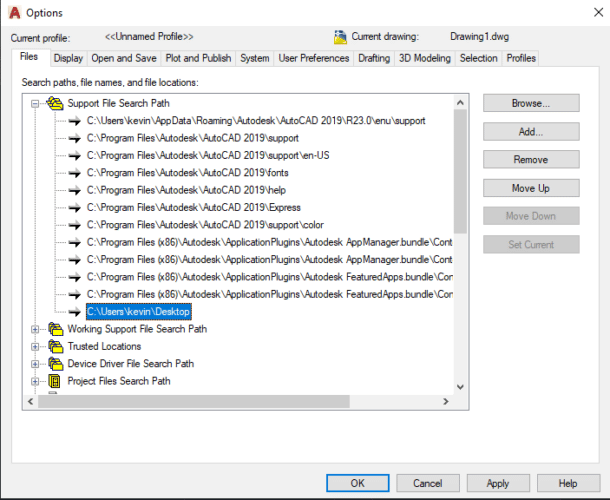Screen dimensions: 610x500
Task: Select the AppData\Roaming enu\support path
Action: [256, 121]
